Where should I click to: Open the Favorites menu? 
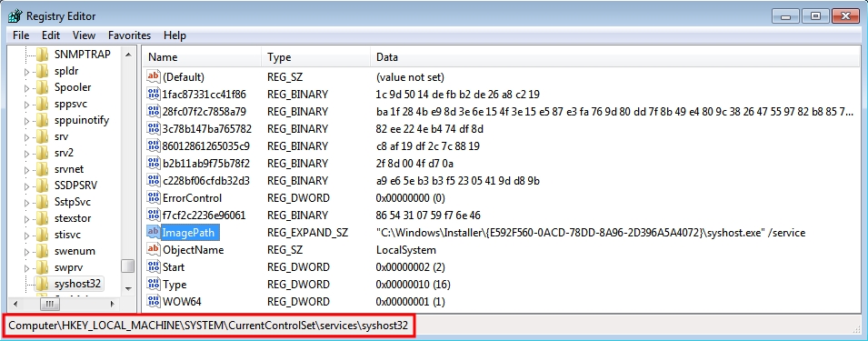pos(130,35)
